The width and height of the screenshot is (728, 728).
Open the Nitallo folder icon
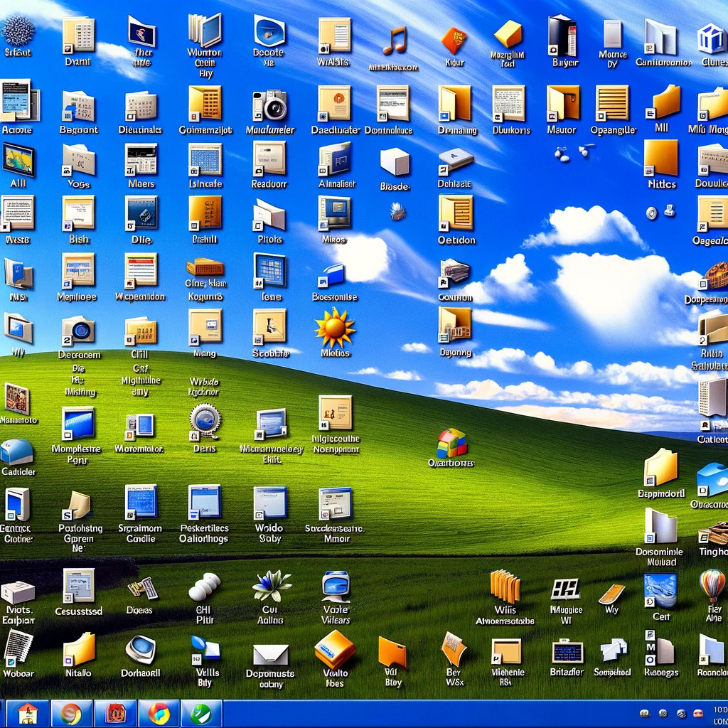tap(79, 650)
